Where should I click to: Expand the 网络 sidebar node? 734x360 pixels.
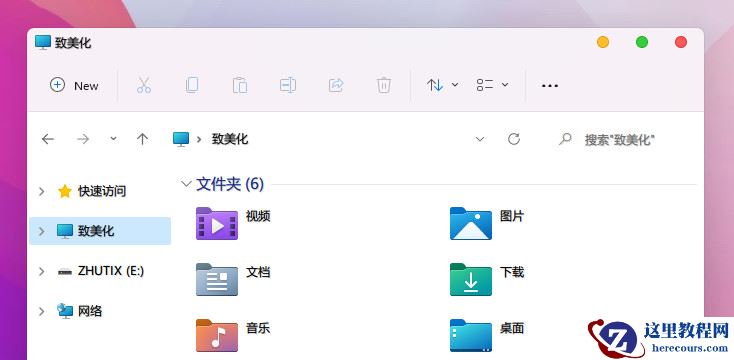click(42, 311)
